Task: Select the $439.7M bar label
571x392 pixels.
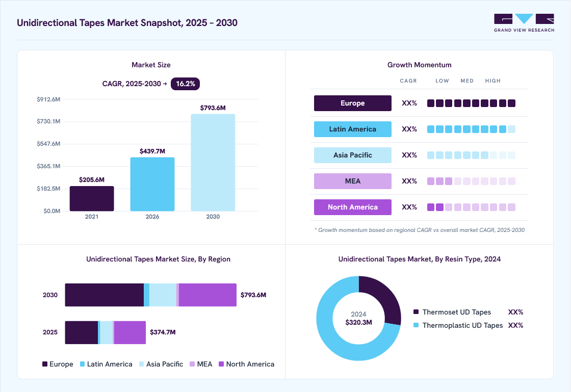Action: [x=152, y=151]
